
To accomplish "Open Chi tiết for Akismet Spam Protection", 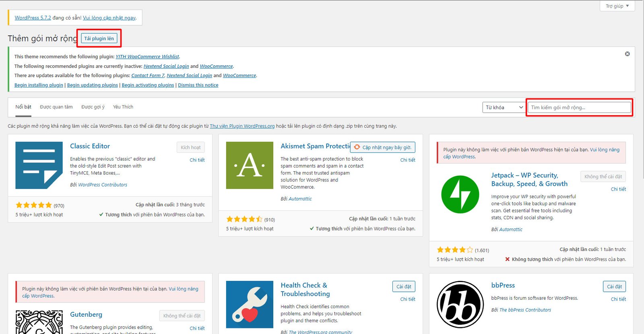I will (408, 160).
